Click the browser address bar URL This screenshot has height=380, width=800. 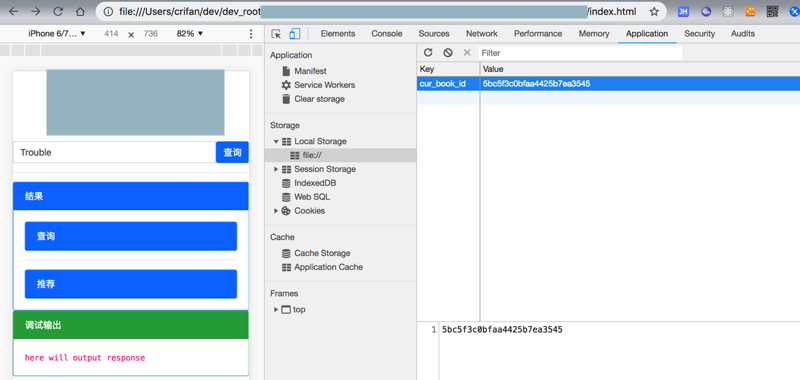pos(378,11)
